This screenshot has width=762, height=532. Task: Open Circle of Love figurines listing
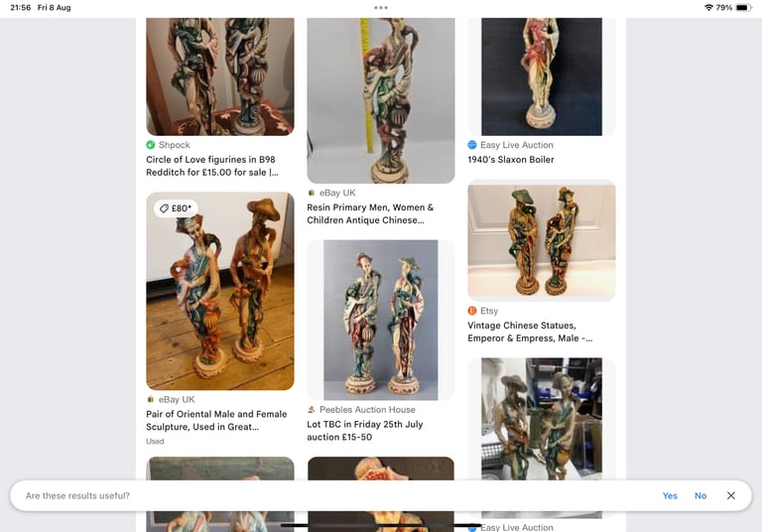point(212,166)
